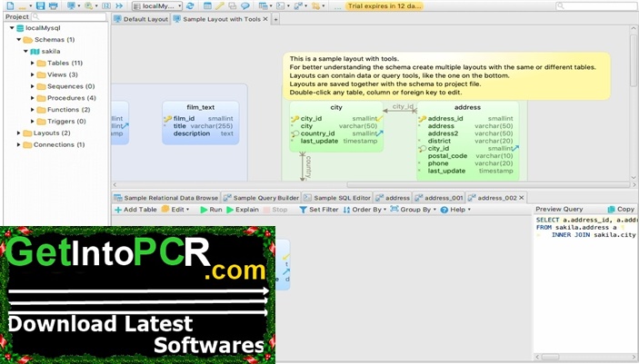Image resolution: width=639 pixels, height=364 pixels.
Task: Focus the Project tree search field
Action: pyautogui.click(x=69, y=16)
